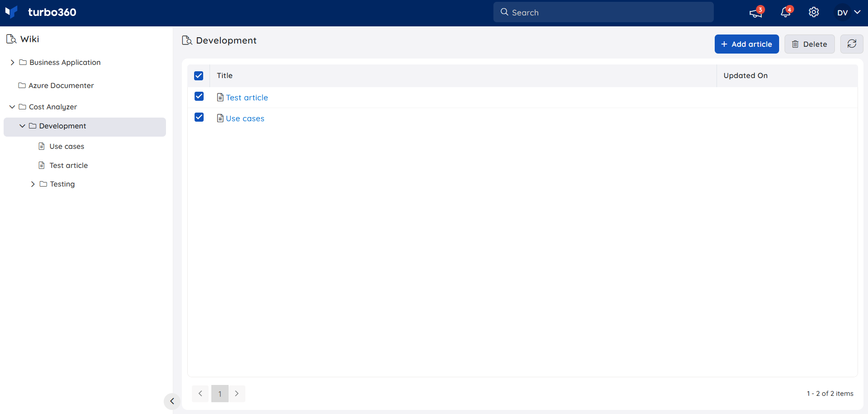
Task: Uncheck the Use cases row checkbox
Action: pos(199,117)
